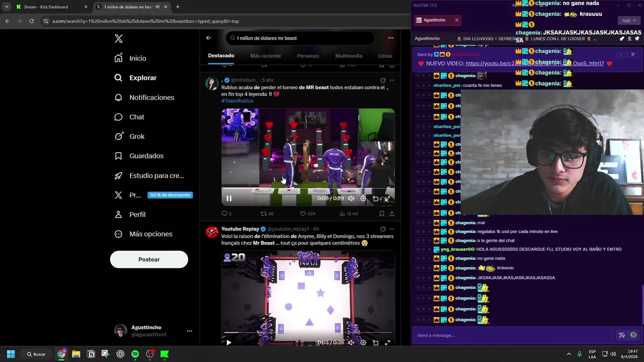The width and height of the screenshot is (644, 362).
Task: Click the Postear button
Action: (149, 259)
